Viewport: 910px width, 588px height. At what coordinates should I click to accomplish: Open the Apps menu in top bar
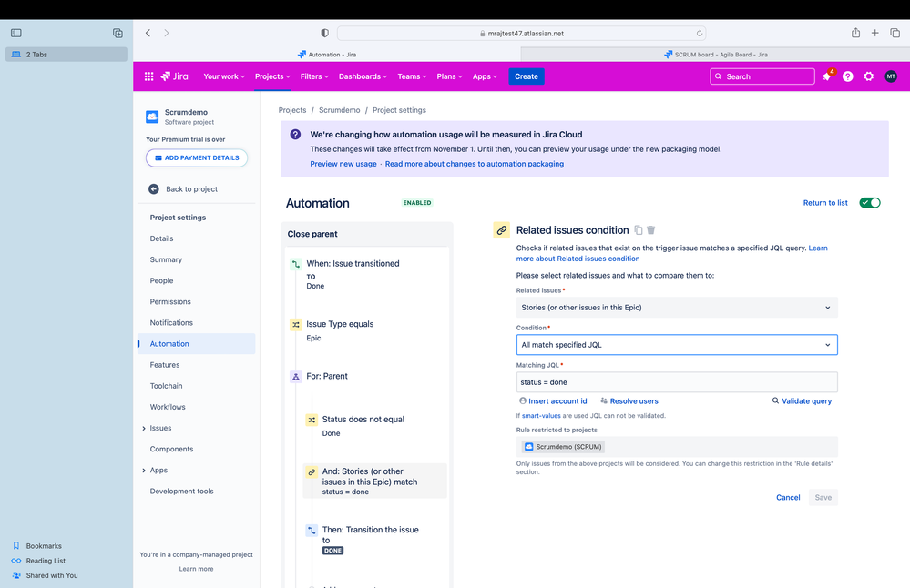[485, 76]
